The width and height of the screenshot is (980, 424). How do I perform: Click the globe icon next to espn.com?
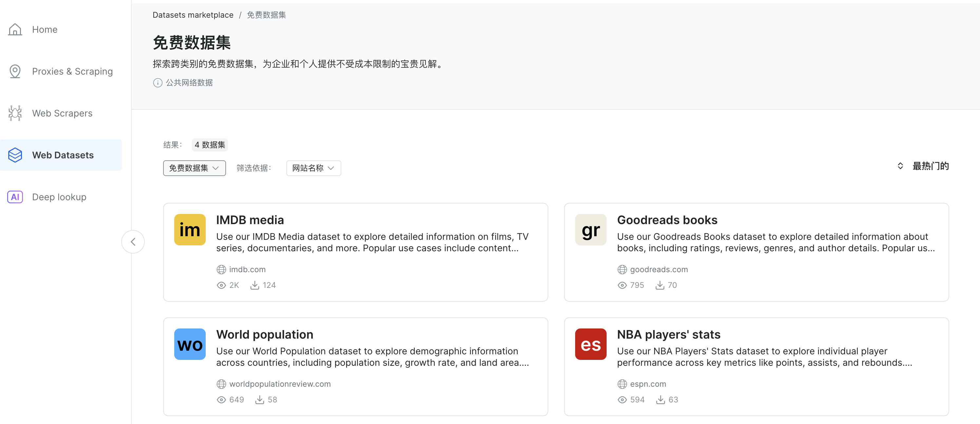[622, 384]
